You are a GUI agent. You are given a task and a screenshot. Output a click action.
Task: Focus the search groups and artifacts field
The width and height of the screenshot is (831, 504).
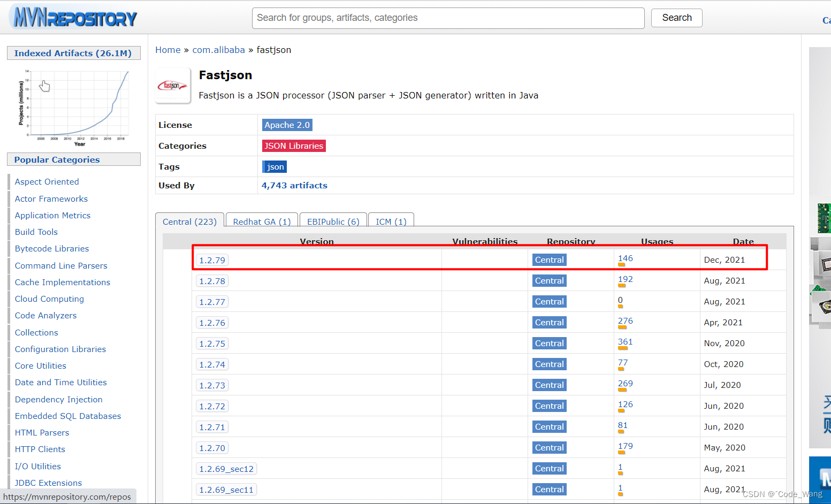(x=448, y=18)
